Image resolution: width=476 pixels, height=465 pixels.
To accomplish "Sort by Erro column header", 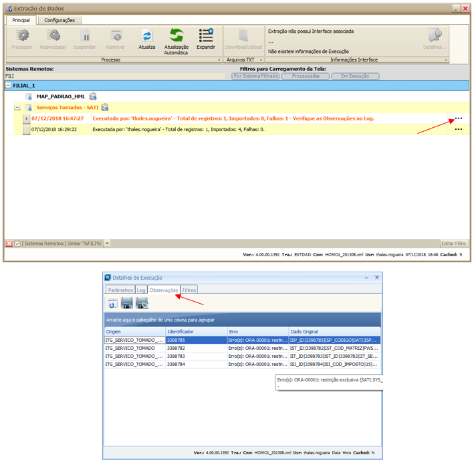I will (258, 331).
